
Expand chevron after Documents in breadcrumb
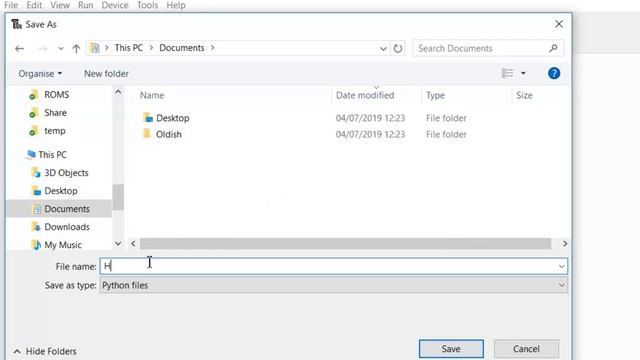click(213, 48)
